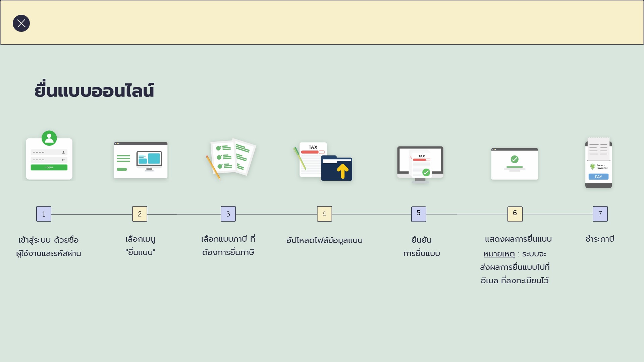The image size is (644, 362).
Task: Click the text 'ยืนยัน การยื่นแบบ'
Action: click(422, 247)
